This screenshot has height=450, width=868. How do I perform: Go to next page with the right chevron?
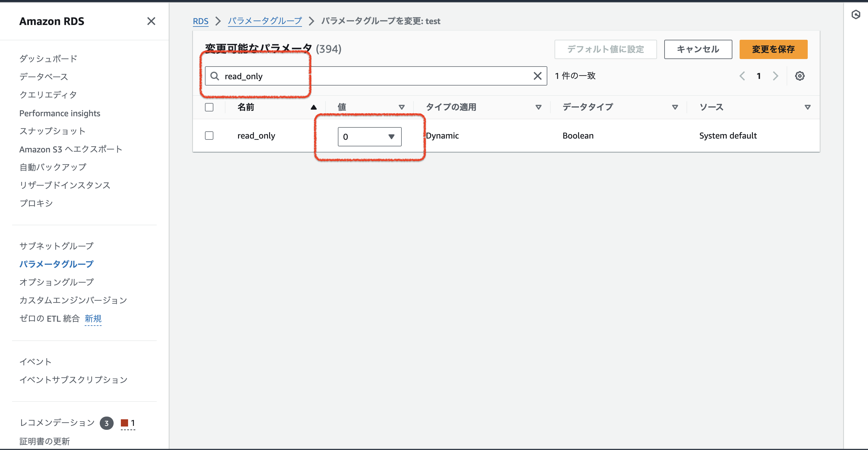(x=775, y=75)
